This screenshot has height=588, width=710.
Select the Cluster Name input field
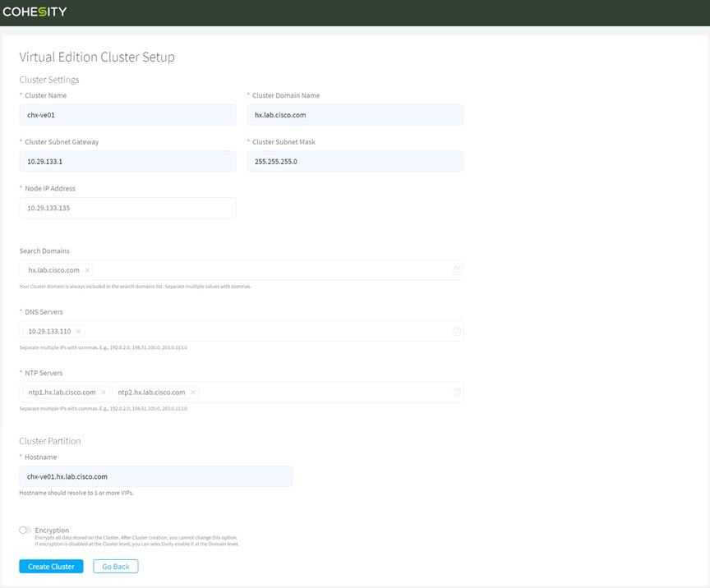coord(127,114)
